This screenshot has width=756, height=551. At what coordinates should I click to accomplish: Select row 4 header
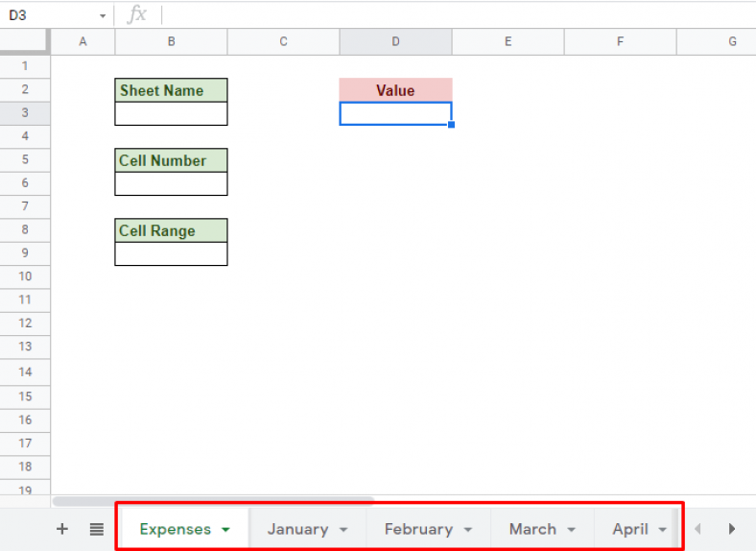[25, 136]
